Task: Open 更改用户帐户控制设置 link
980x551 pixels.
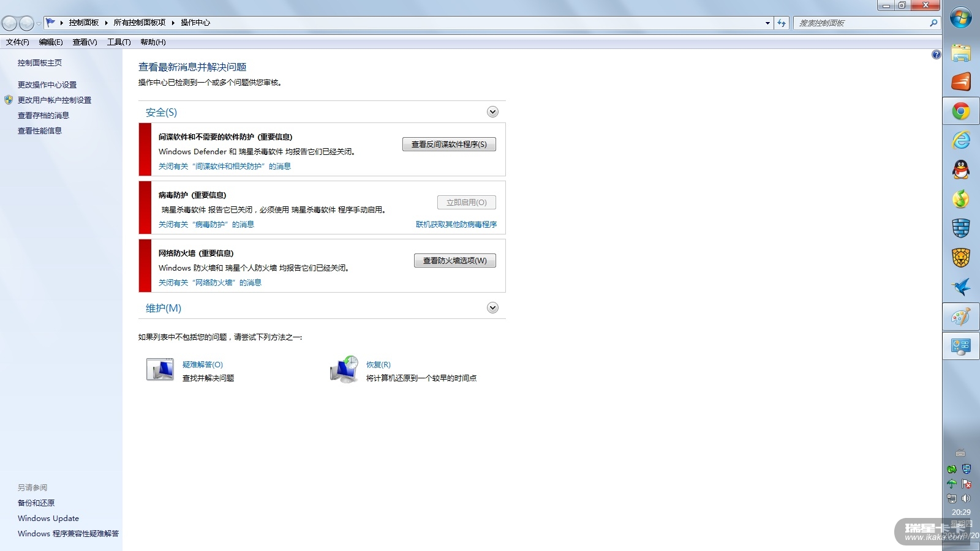Action: point(55,100)
